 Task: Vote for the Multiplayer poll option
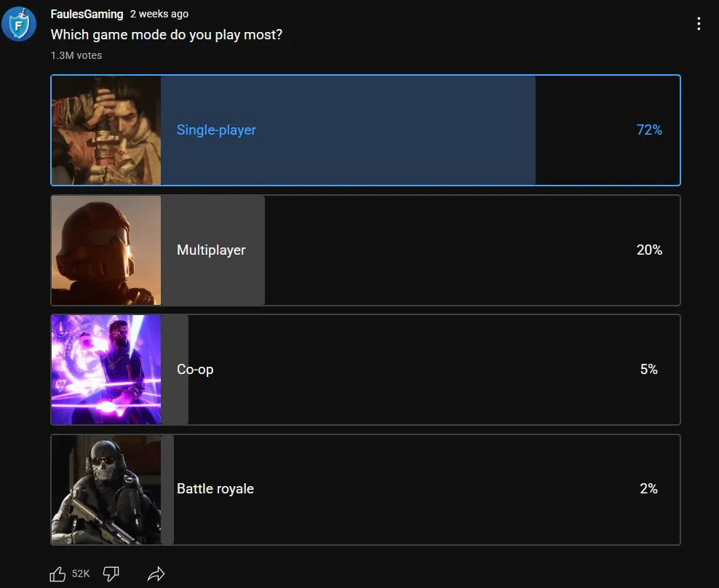pyautogui.click(x=365, y=250)
